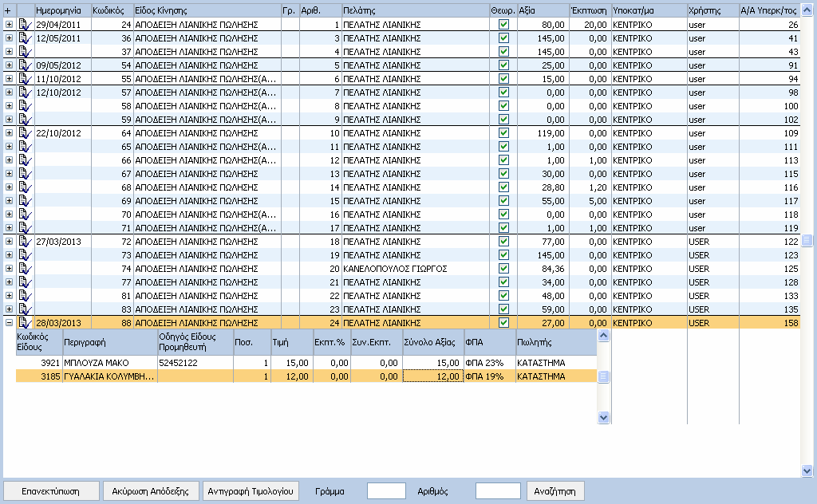Sort by Είδος Κίνησης column header

(207, 10)
